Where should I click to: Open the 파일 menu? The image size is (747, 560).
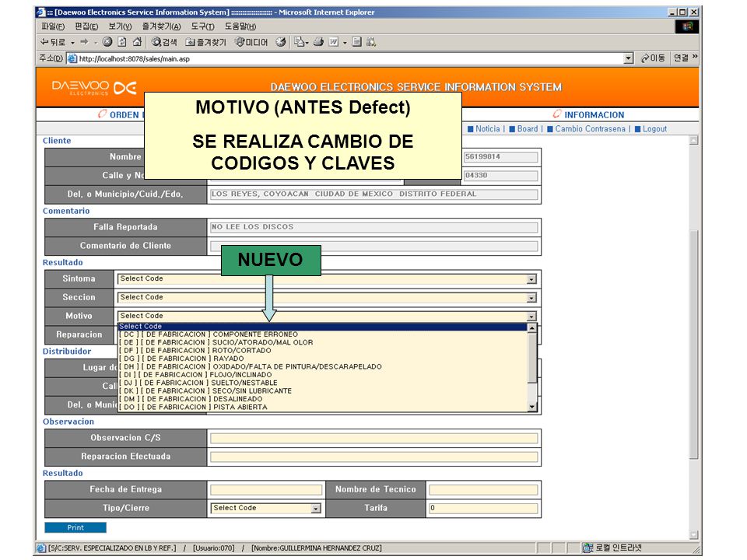tap(53, 26)
